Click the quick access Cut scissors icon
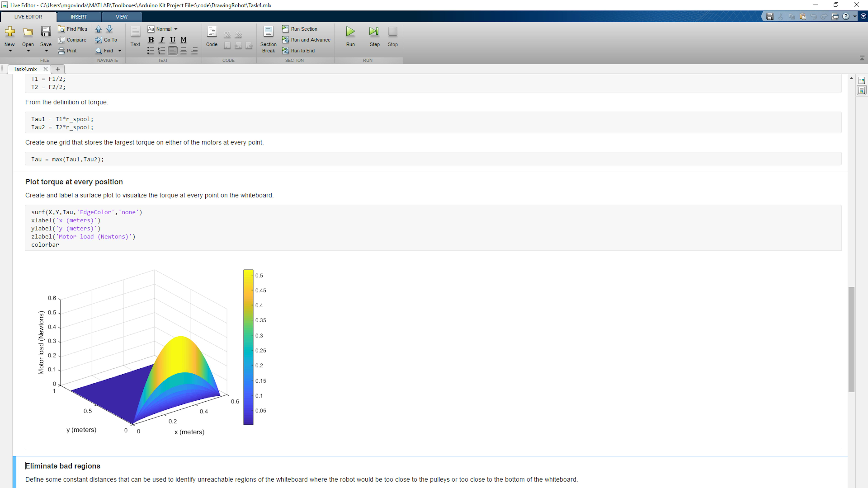Viewport: 868px width, 488px height. (x=781, y=16)
